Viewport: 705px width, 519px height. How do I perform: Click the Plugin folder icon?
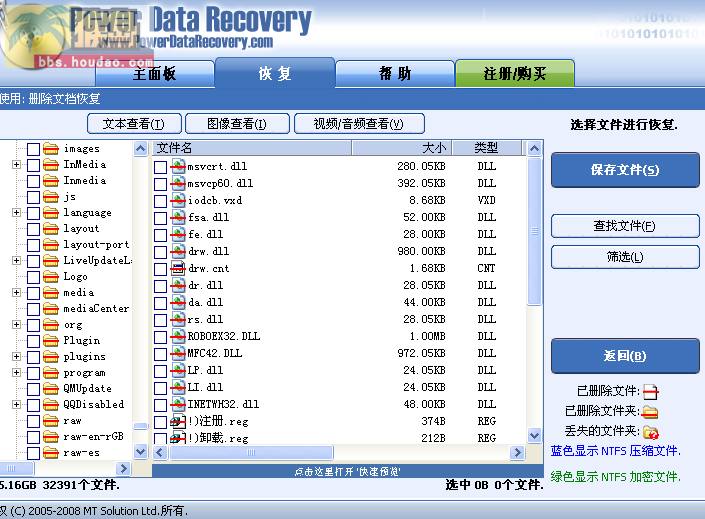click(51, 340)
